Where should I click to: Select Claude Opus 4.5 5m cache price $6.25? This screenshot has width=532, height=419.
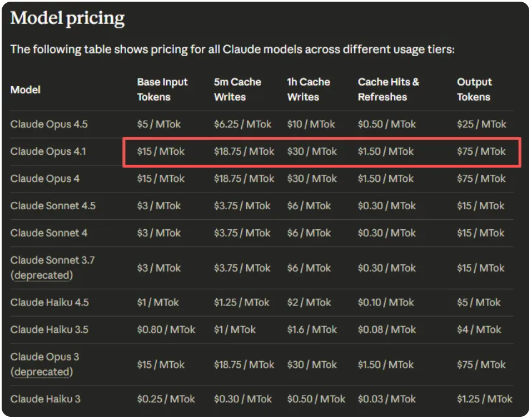[x=243, y=124]
